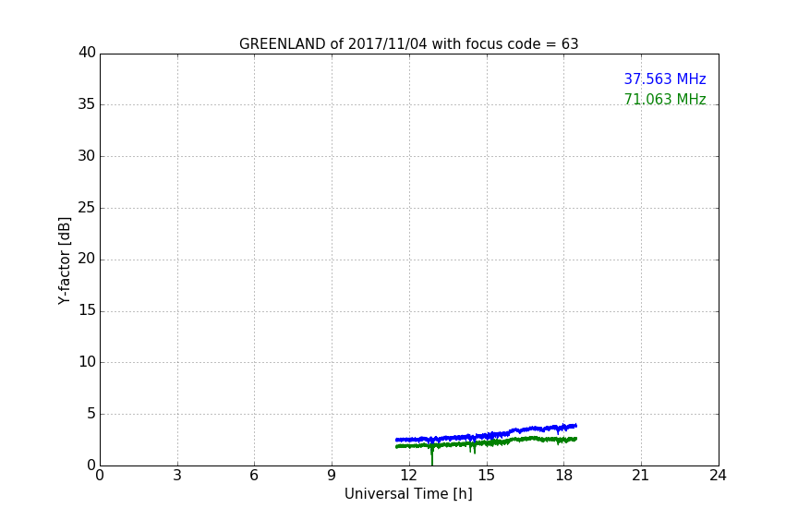
Task: Click the y-axis tick label 40
Action: pyautogui.click(x=87, y=53)
